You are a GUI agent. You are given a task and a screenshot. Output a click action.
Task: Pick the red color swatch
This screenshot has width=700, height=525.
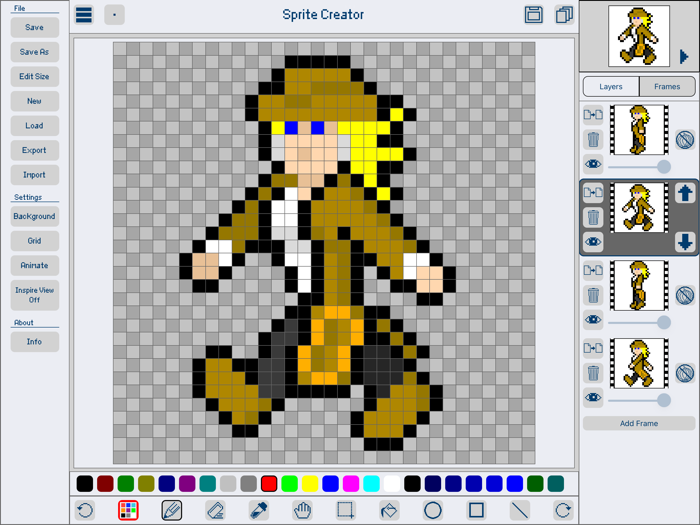click(x=269, y=483)
